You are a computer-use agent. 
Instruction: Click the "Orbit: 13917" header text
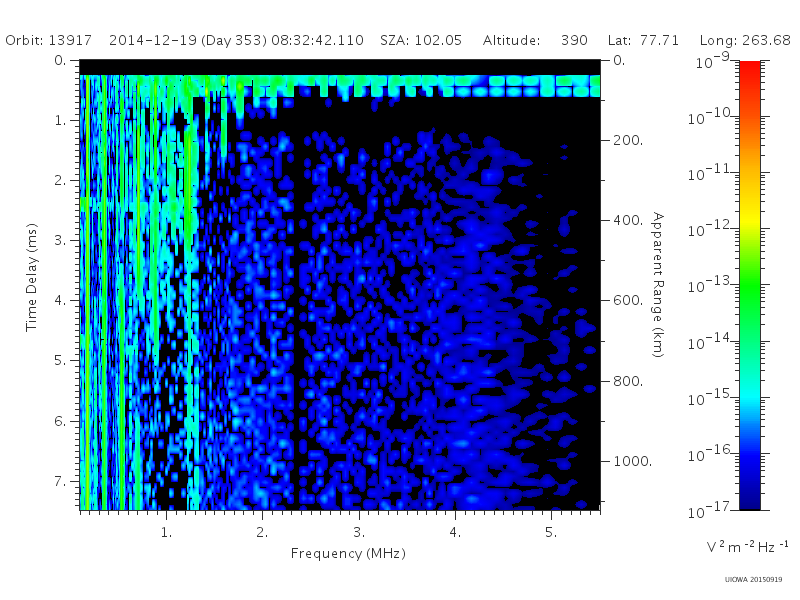[48, 40]
